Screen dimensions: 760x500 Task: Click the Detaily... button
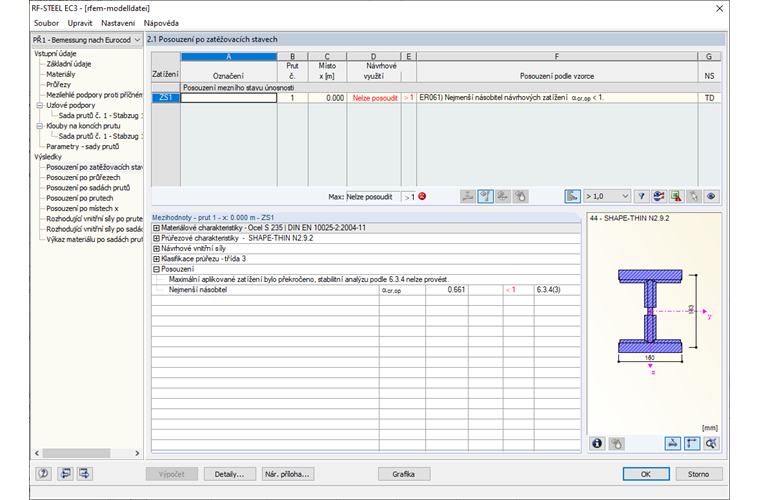click(229, 474)
